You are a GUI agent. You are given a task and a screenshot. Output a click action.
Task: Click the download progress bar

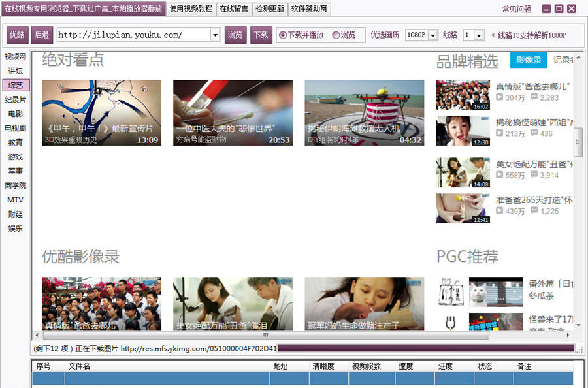click(x=426, y=349)
